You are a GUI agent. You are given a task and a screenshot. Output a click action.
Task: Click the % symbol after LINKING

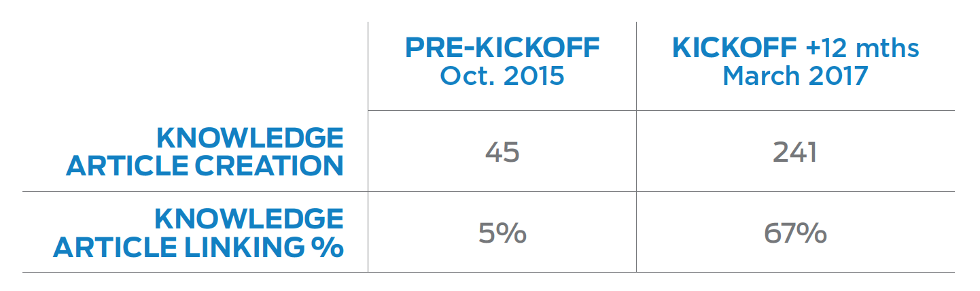point(326,247)
